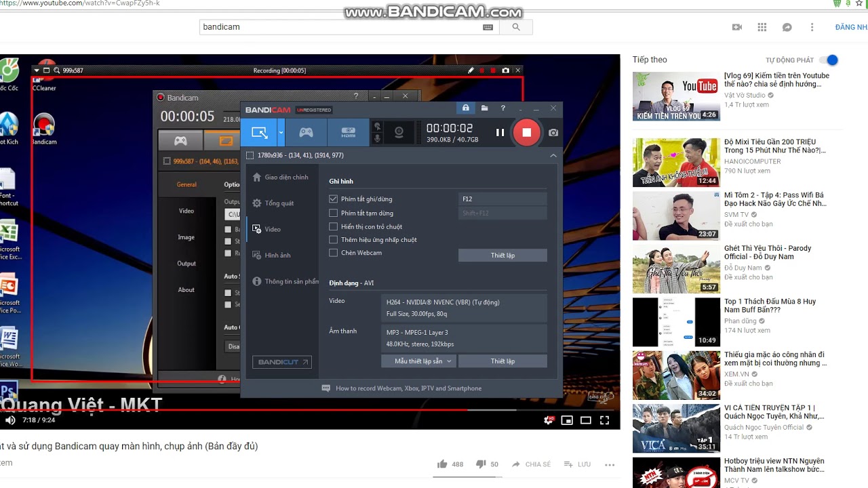Screen dimensions: 868x488
Task: Select Bandicam screen recording mode icon
Action: 259,133
